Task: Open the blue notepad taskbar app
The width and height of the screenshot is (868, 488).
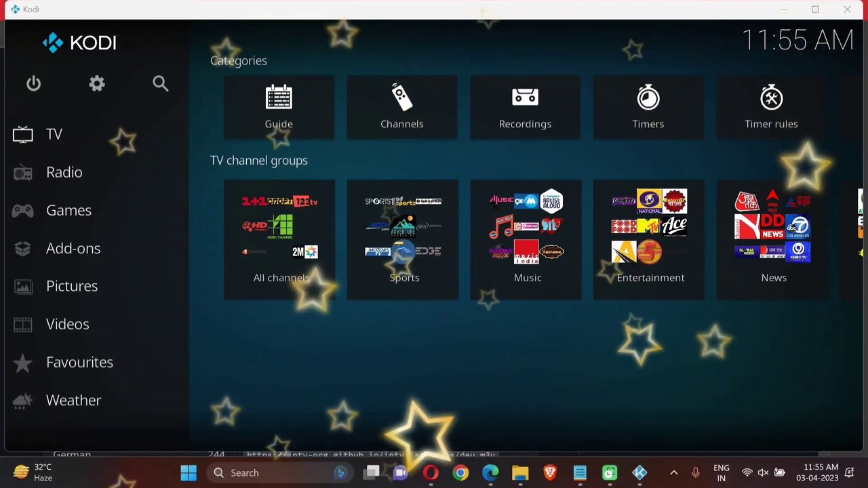Action: (x=580, y=472)
